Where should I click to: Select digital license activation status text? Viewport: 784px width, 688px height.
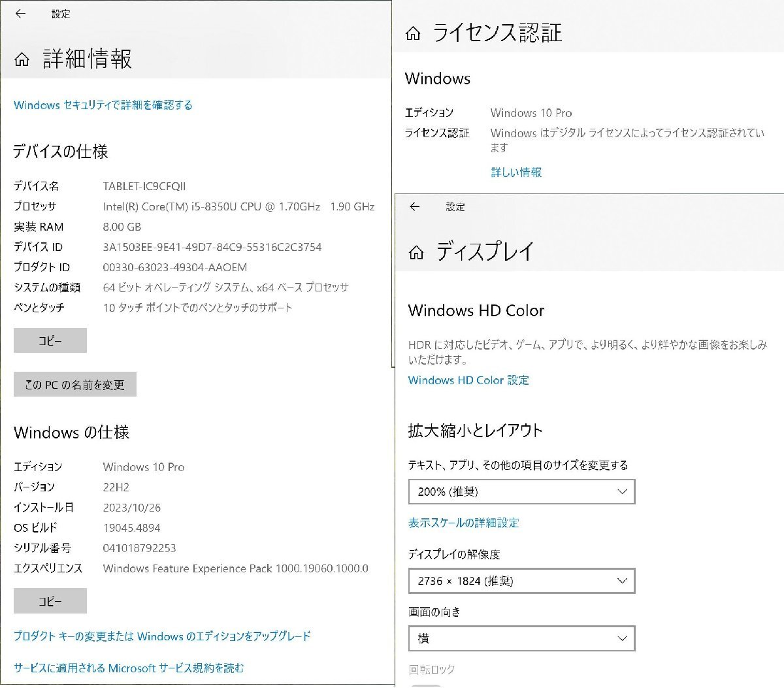coord(627,140)
